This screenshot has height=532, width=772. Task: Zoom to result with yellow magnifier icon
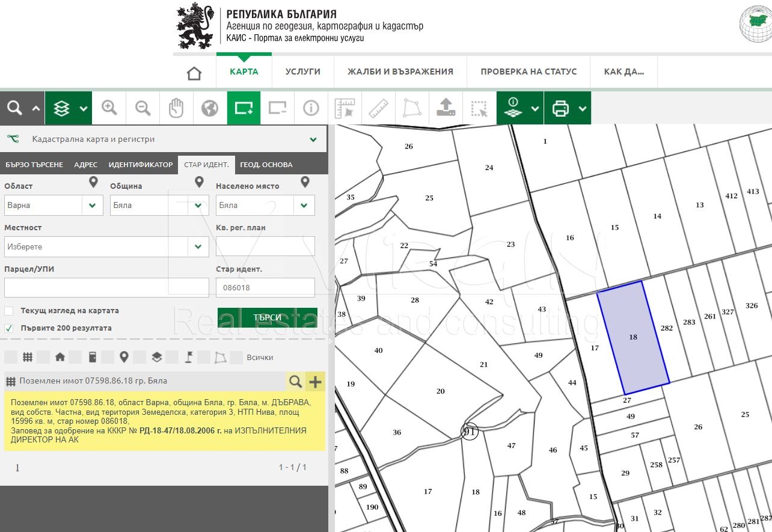295,381
